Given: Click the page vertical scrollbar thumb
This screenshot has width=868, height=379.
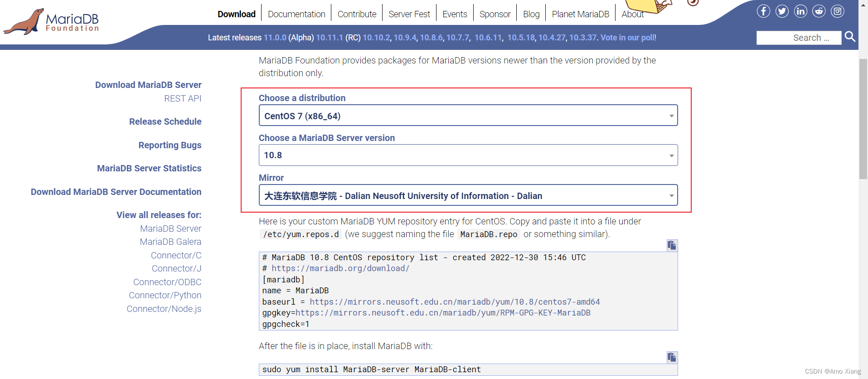Looking at the screenshot, I should pos(863,119).
